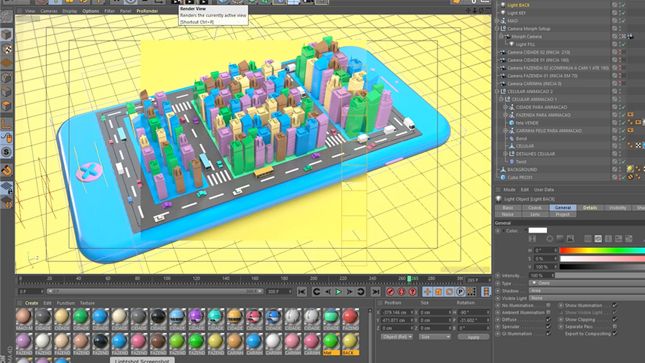Image resolution: width=645 pixels, height=363 pixels.
Task: Open the Size mode dropdown in coordinates
Action: click(434, 337)
